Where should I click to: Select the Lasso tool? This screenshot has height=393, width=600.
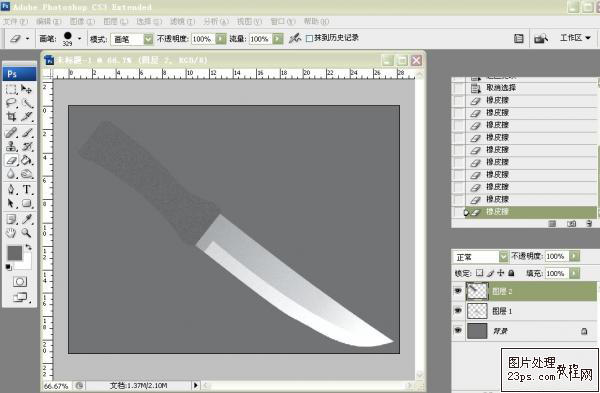point(11,103)
